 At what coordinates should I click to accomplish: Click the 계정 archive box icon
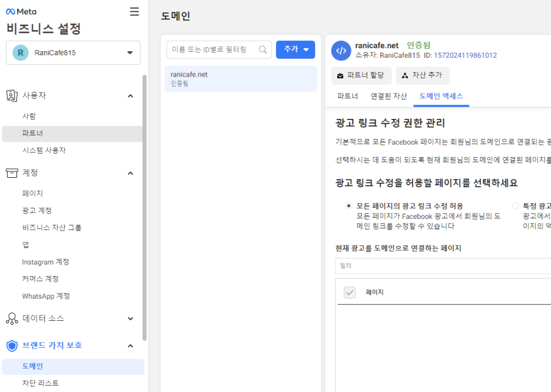[x=12, y=173]
